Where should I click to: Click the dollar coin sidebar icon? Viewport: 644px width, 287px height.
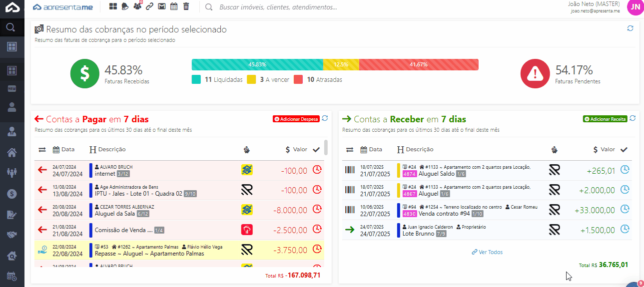coord(12,194)
